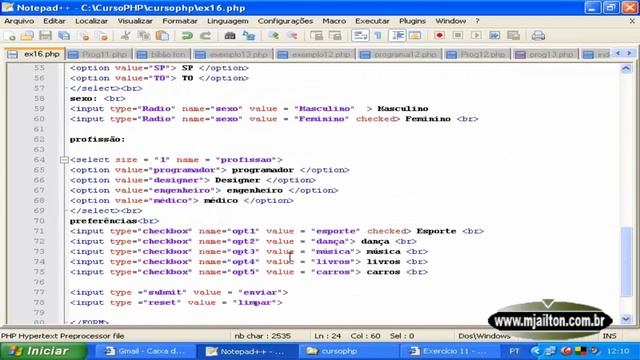This screenshot has height=360, width=640.
Task: Click the Save Recorded Macro icon
Action: click(513, 36)
